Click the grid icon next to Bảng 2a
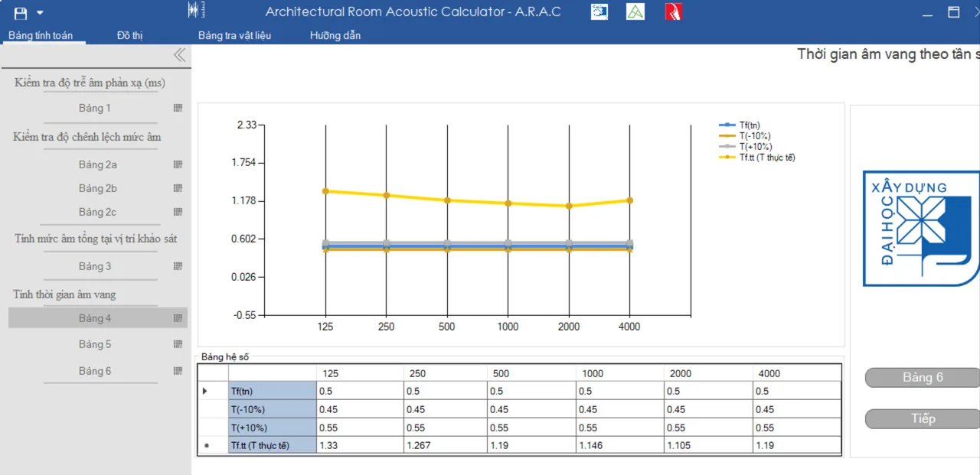 [x=178, y=164]
